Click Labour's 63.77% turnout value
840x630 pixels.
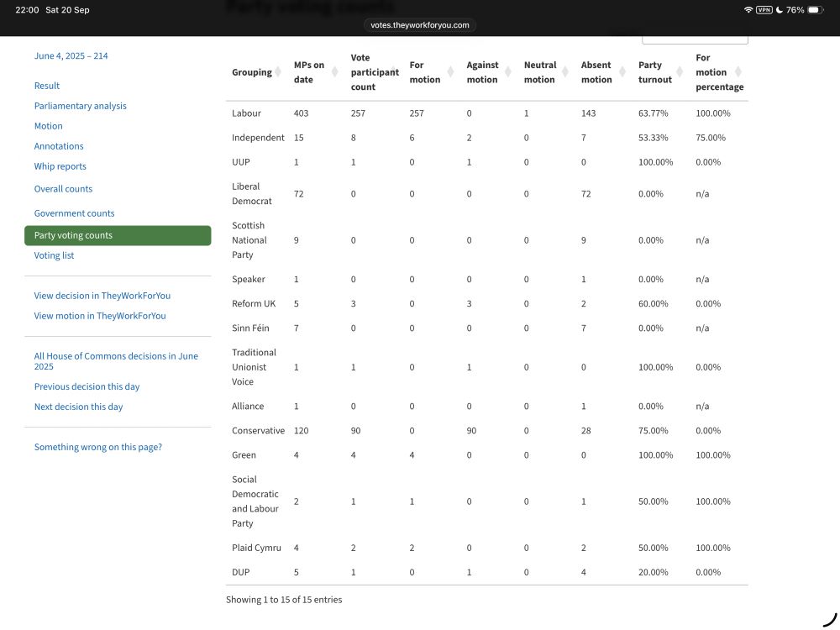point(653,113)
